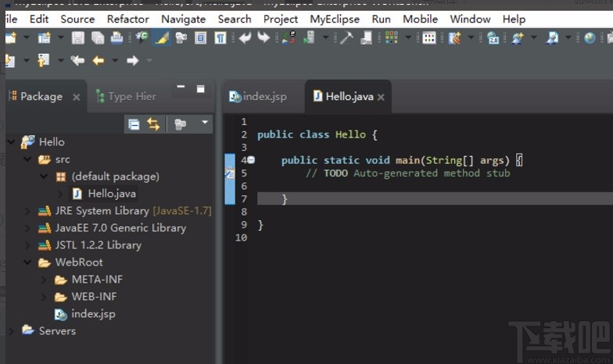This screenshot has height=364, width=613.
Task: Toggle Show Whitespace Characters pilcrow icon
Action: [220, 37]
